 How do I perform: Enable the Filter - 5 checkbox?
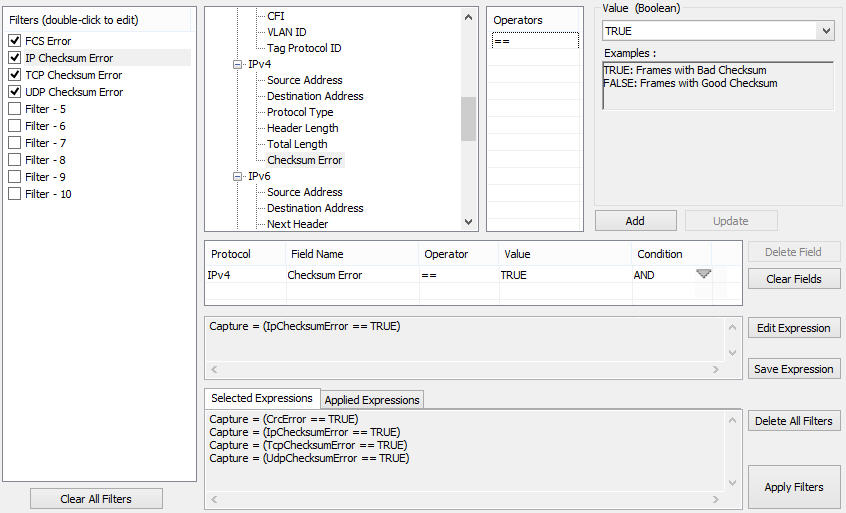pos(15,108)
